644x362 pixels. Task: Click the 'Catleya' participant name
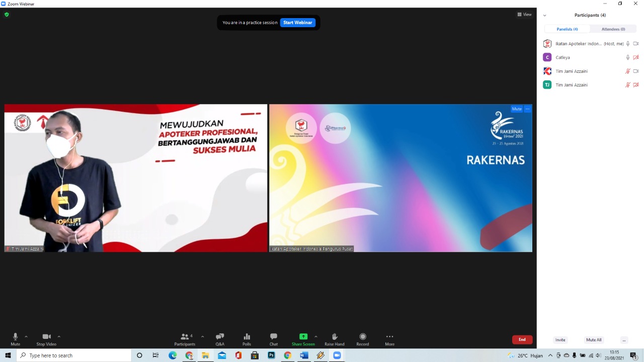[562, 57]
